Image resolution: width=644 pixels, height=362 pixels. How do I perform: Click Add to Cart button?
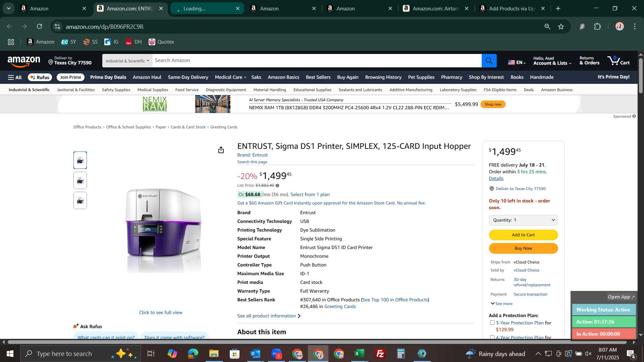pos(523,235)
